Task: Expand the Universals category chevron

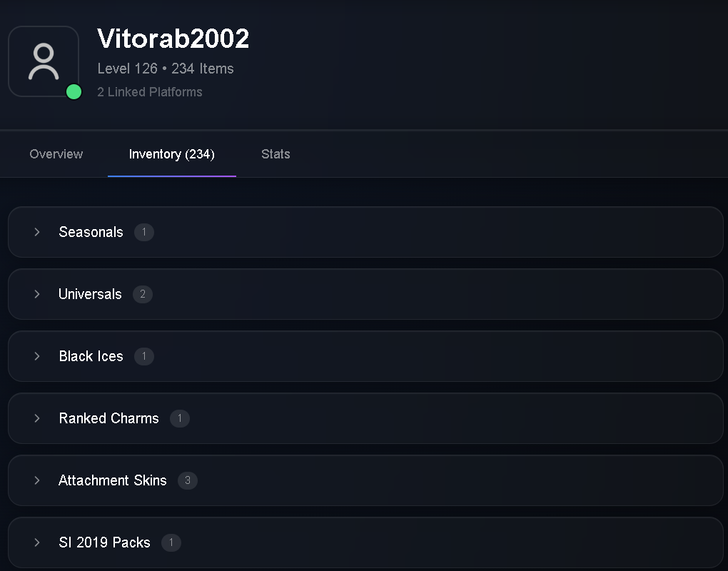Action: point(37,294)
